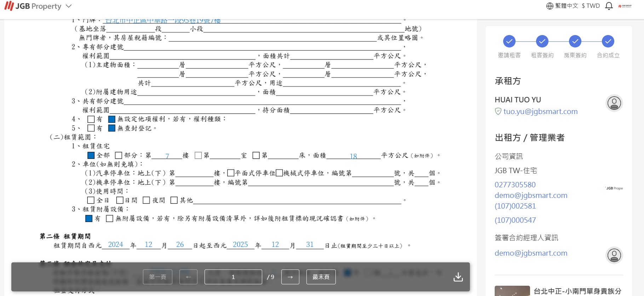The image size is (644, 296).
Task: Go to next page arrow
Action: point(290,277)
